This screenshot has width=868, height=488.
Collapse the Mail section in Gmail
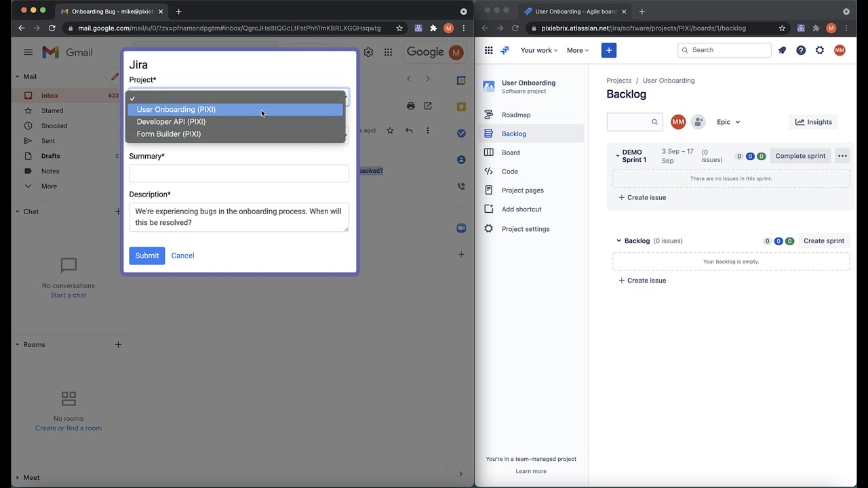[x=18, y=77]
